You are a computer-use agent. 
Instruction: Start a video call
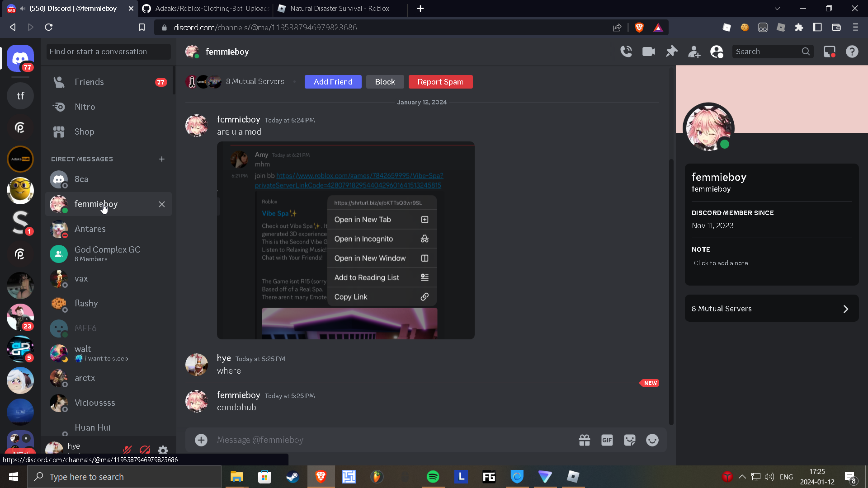[649, 52]
